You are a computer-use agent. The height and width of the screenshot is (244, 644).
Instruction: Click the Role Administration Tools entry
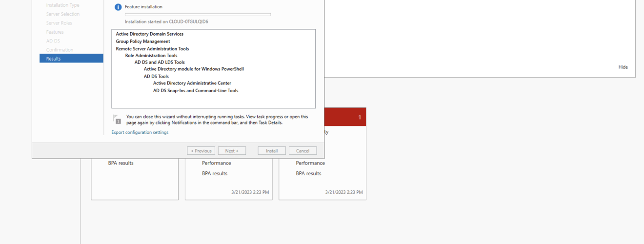(151, 56)
